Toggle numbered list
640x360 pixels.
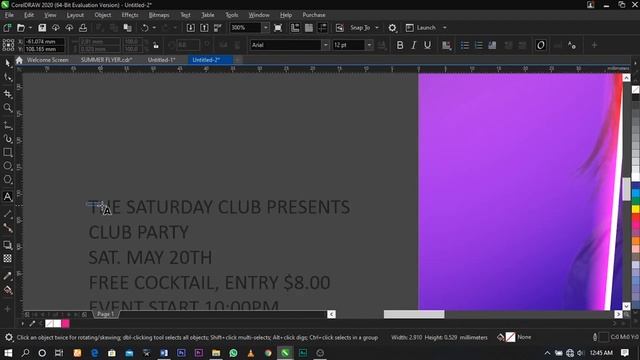point(478,45)
